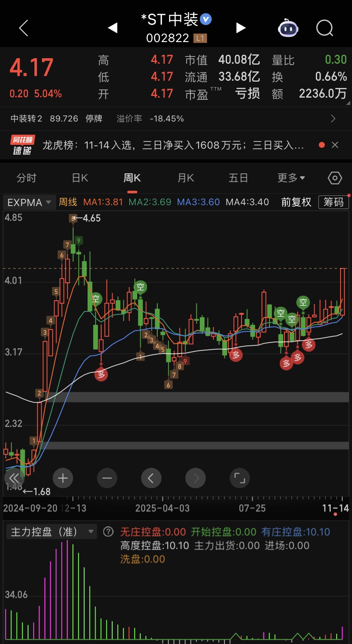This screenshot has width=352, height=644.
Task: Tap the stock code 002822
Action: click(x=167, y=38)
